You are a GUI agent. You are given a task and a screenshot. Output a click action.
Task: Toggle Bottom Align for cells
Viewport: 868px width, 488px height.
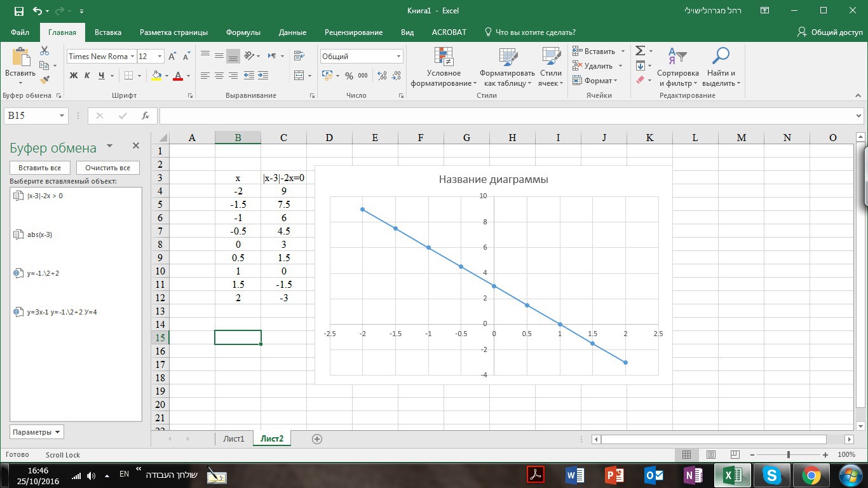coord(233,56)
